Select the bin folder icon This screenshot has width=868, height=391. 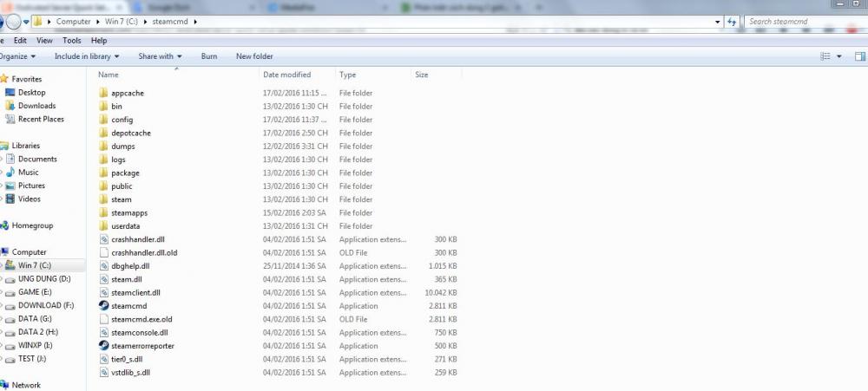point(103,106)
